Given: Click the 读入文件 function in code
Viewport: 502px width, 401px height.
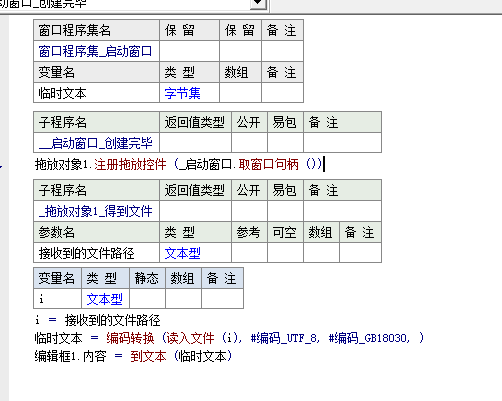Looking at the screenshot, I should coord(190,338).
